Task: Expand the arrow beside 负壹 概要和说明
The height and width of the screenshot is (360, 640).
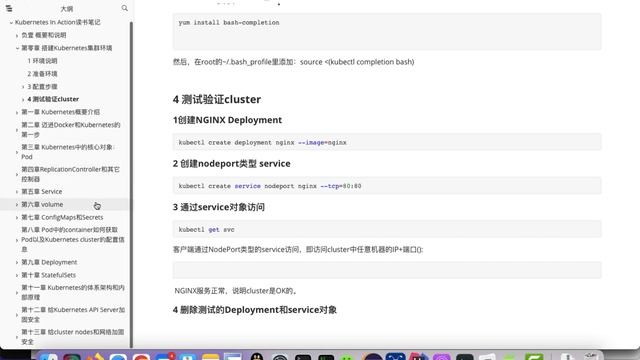Action: [x=17, y=36]
